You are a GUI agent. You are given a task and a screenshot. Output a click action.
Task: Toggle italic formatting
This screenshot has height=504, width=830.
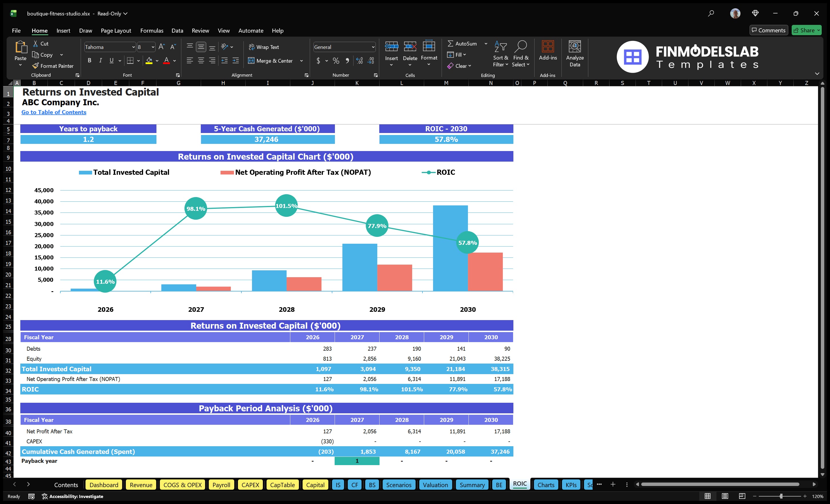[x=100, y=60]
